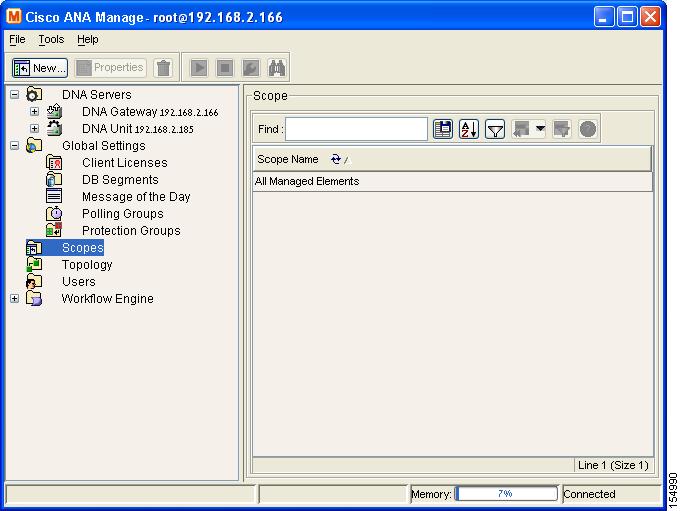Click the New... toolbar button
Viewport: 680px width, 511px height.
(x=40, y=68)
